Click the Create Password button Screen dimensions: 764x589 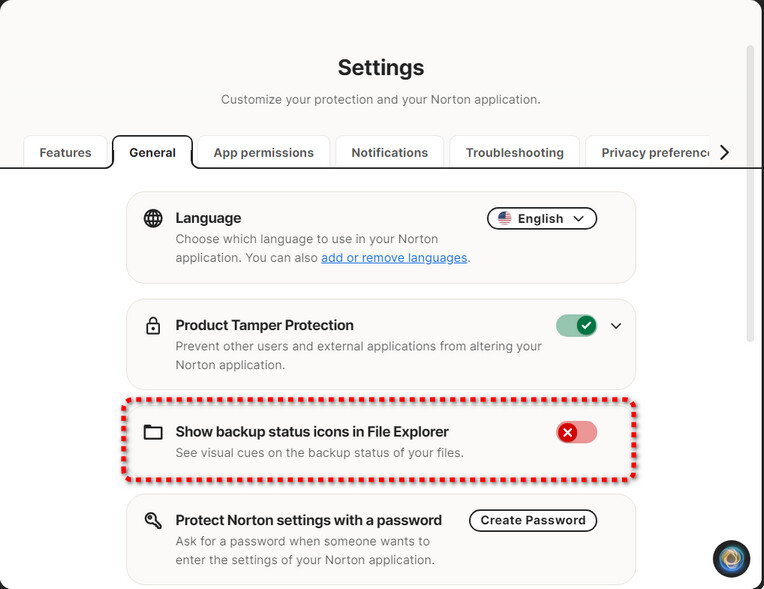point(533,520)
